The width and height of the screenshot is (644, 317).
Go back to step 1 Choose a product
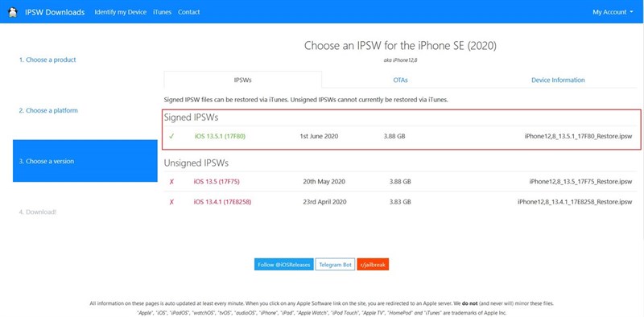[x=47, y=60]
